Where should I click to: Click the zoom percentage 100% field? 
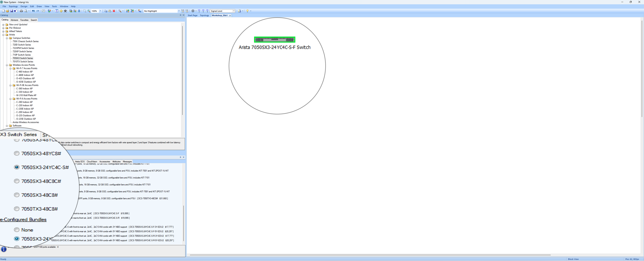point(94,11)
